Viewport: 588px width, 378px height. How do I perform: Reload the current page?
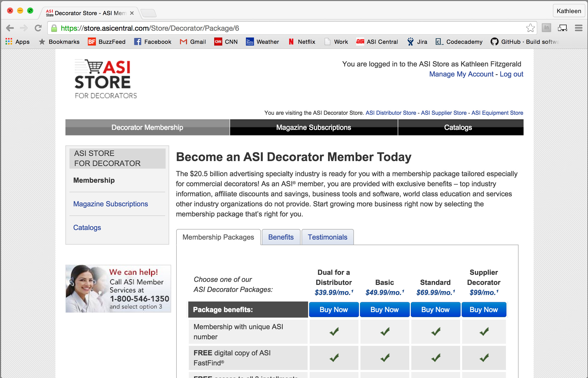tap(38, 28)
